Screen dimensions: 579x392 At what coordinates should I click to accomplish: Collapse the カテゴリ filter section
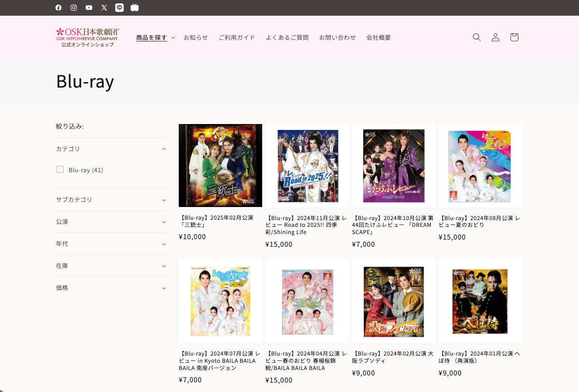click(163, 149)
